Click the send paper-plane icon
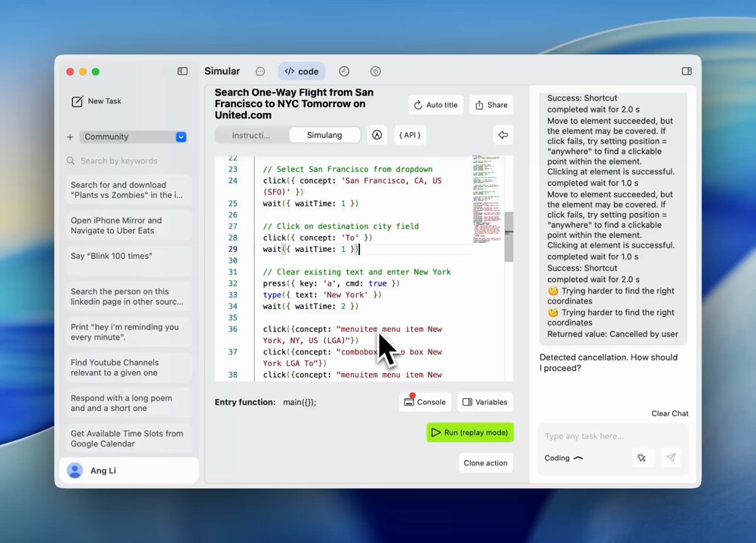 (x=671, y=458)
